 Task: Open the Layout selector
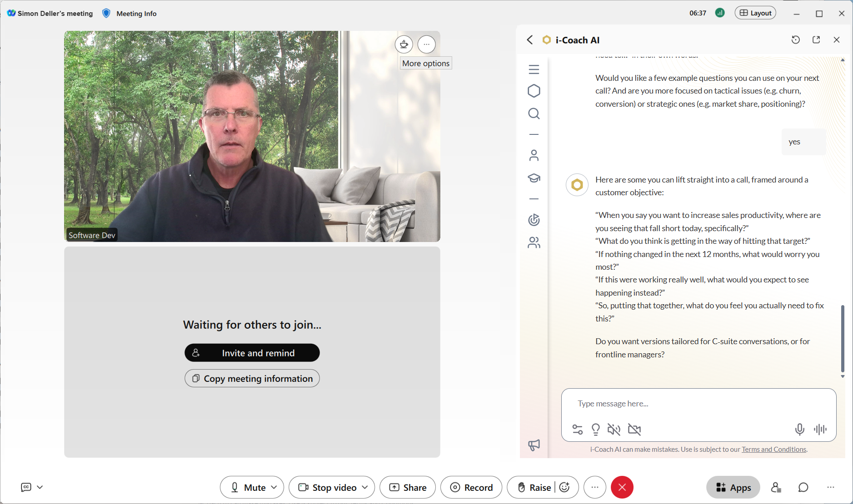coord(755,13)
